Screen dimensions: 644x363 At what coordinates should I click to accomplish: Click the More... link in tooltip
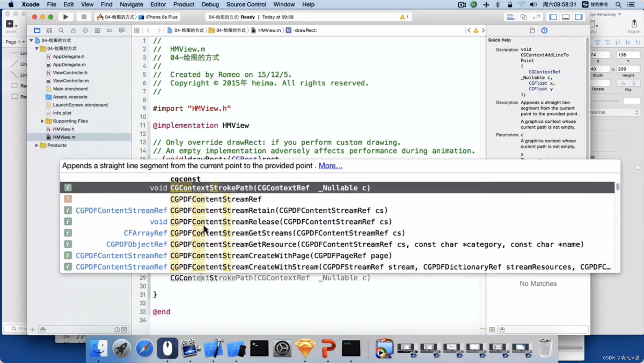tap(330, 166)
